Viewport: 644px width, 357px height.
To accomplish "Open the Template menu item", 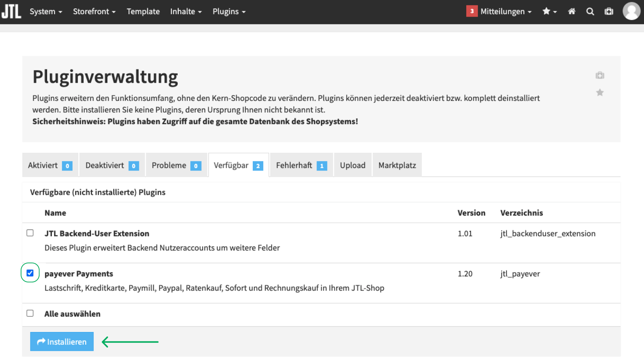I will coord(143,12).
